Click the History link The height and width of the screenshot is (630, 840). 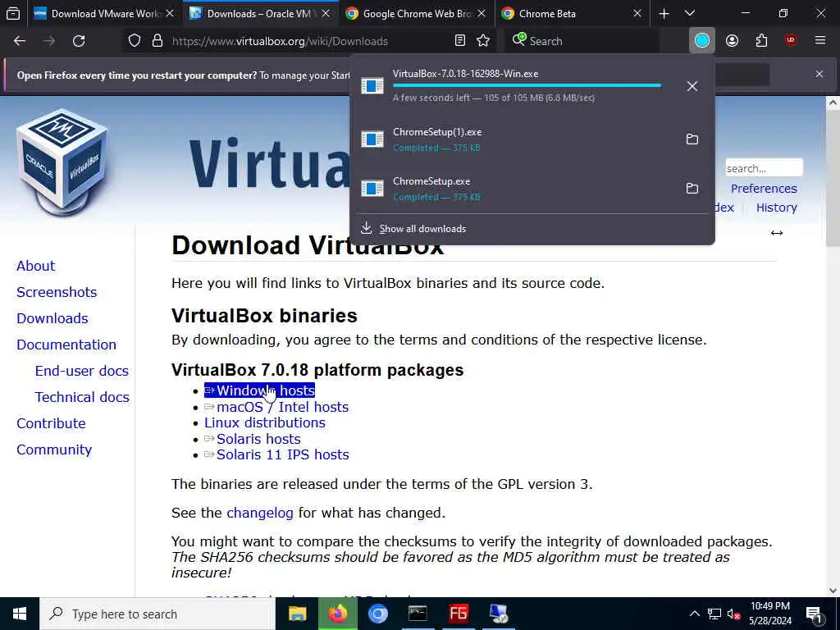(777, 208)
